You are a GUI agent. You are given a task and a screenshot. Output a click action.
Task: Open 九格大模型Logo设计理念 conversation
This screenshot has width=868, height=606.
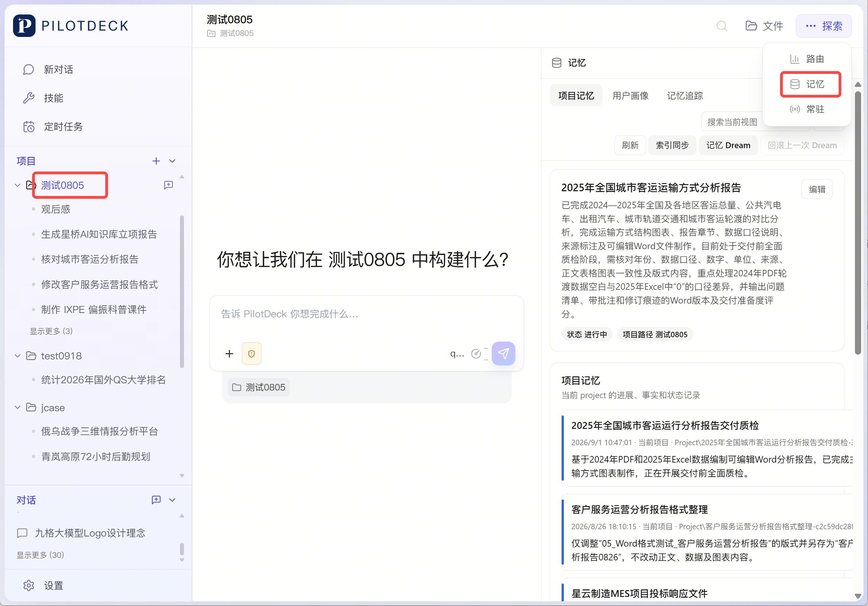click(x=90, y=533)
